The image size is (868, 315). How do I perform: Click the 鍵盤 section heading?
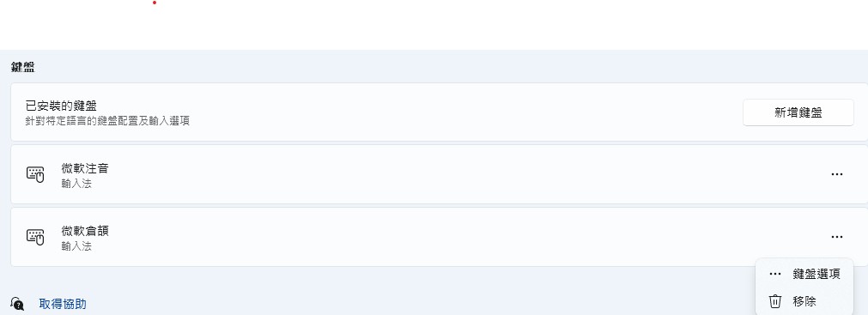(22, 68)
